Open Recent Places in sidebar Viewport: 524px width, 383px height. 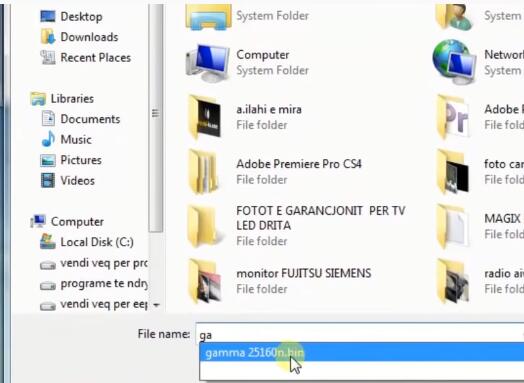pyautogui.click(x=96, y=57)
